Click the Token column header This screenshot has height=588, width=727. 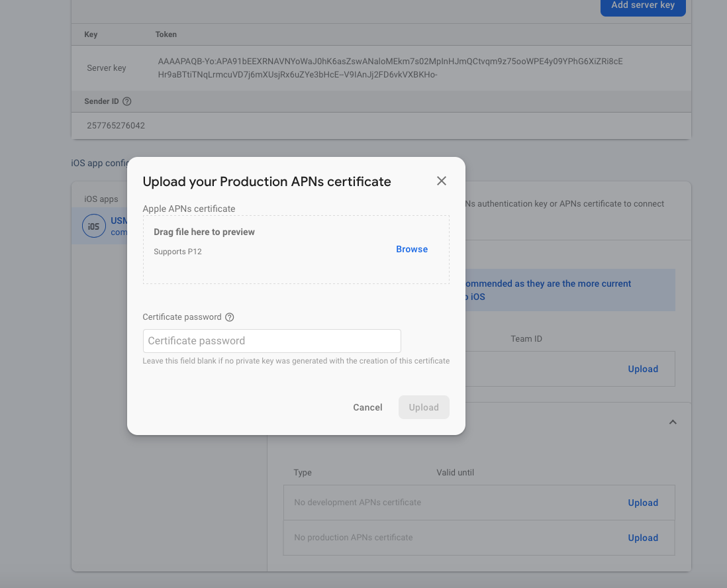[x=166, y=34]
